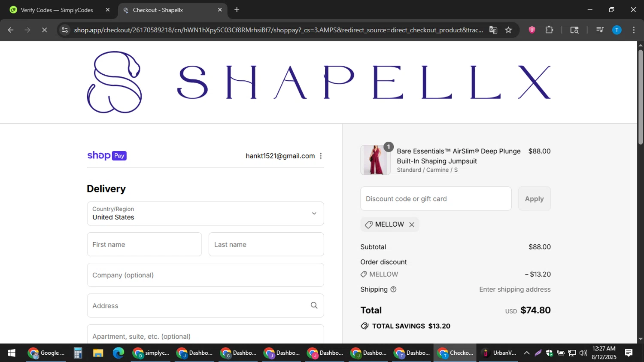Screen dimensions: 644x362
Task: Close the Checkout Shapellx tab
Action: tap(220, 9)
